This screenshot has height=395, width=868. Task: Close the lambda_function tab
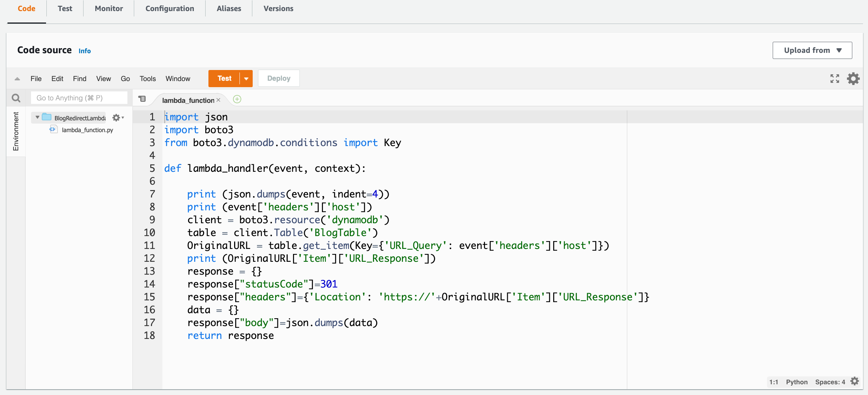(x=218, y=100)
